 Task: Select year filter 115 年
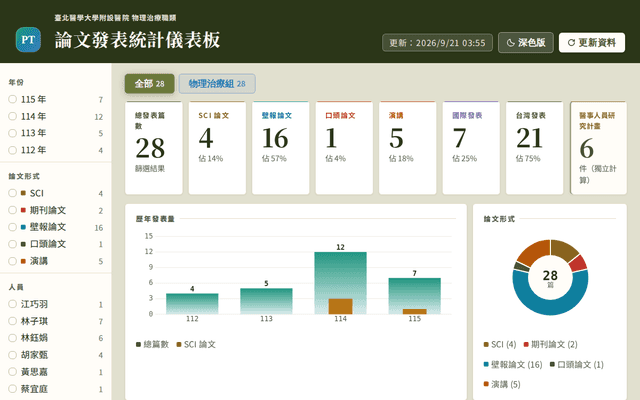pos(56,99)
